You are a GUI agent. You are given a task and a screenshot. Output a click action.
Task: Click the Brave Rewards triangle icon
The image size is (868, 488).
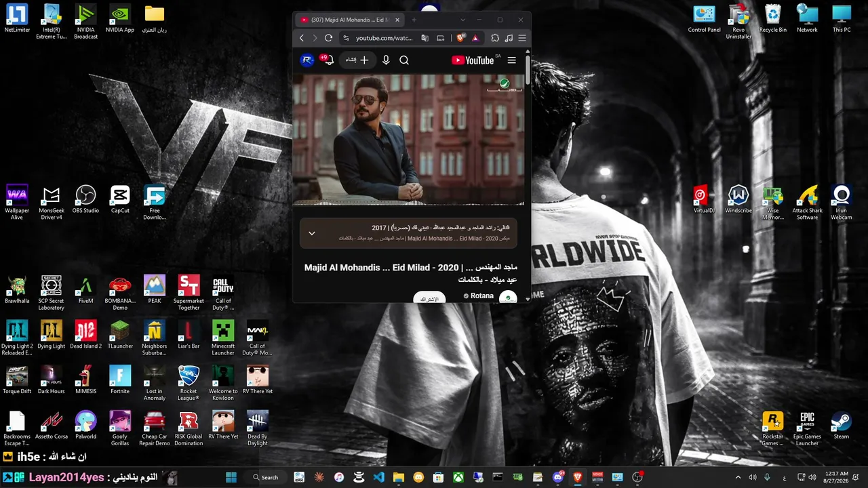(475, 38)
